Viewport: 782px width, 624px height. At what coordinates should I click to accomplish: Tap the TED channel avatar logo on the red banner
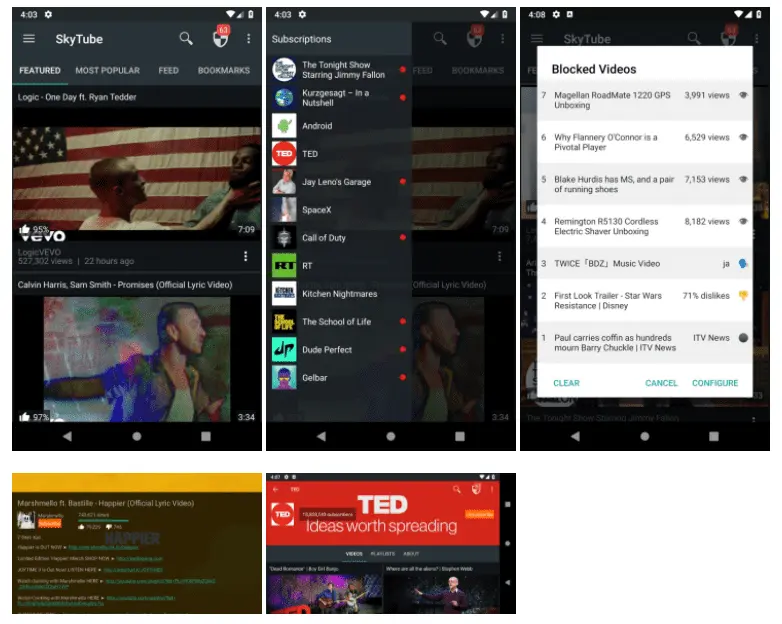pyautogui.click(x=283, y=514)
